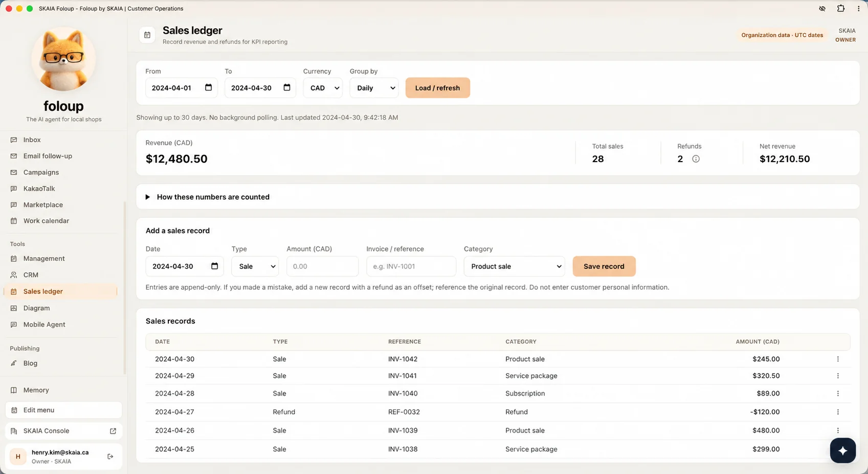Click the foloup fox avatar

pyautogui.click(x=63, y=59)
